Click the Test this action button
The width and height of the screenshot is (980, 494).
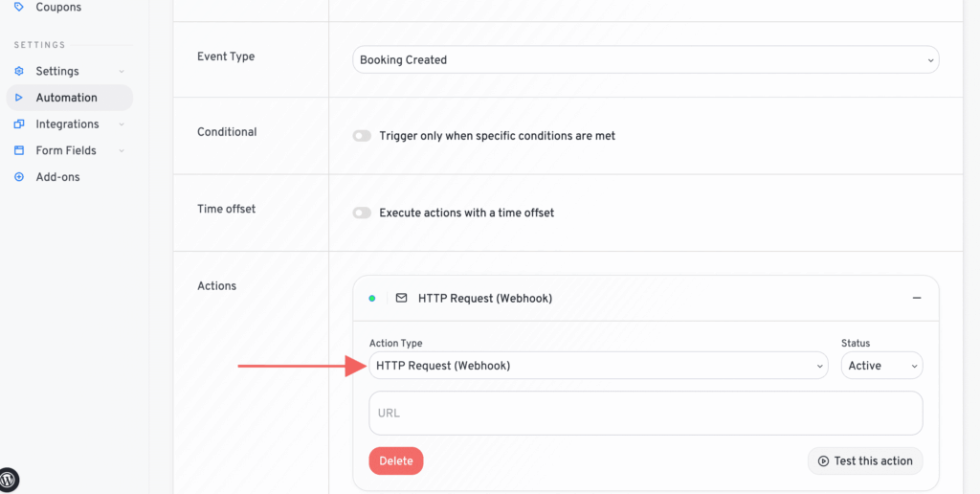865,461
